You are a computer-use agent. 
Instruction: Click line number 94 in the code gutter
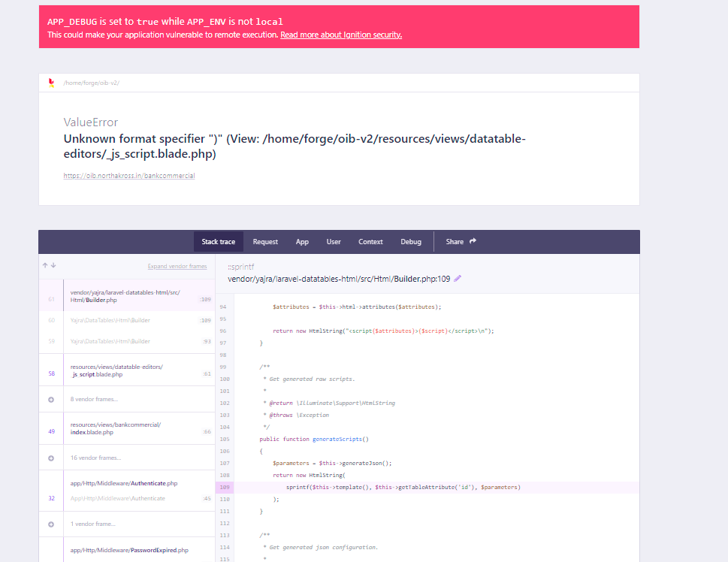coord(223,307)
